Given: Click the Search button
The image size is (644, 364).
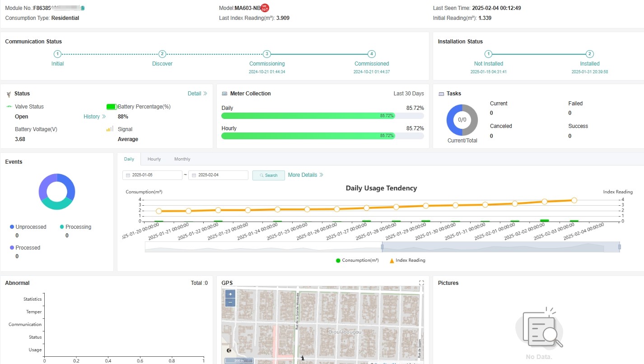Looking at the screenshot, I should coord(269,175).
